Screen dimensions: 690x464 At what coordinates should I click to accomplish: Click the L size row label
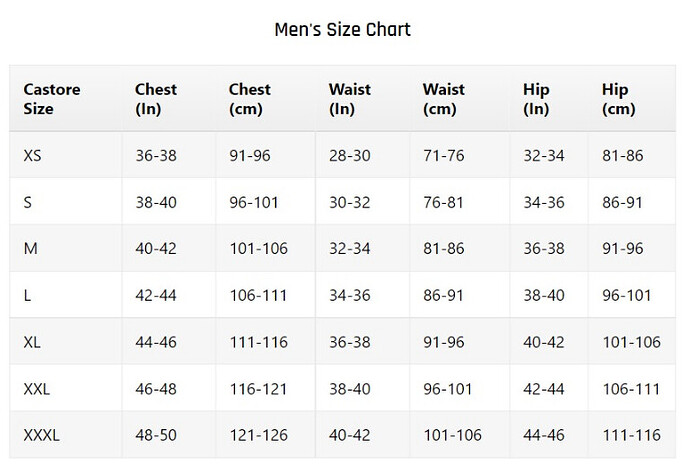click(27, 295)
